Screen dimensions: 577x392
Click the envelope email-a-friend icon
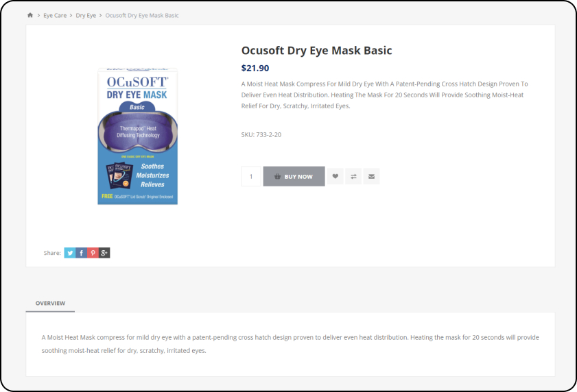pos(371,177)
